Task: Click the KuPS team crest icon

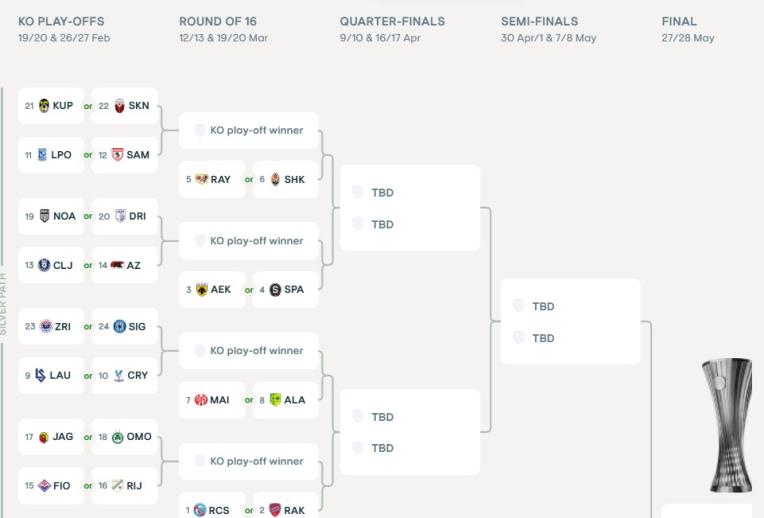Action: pos(44,106)
